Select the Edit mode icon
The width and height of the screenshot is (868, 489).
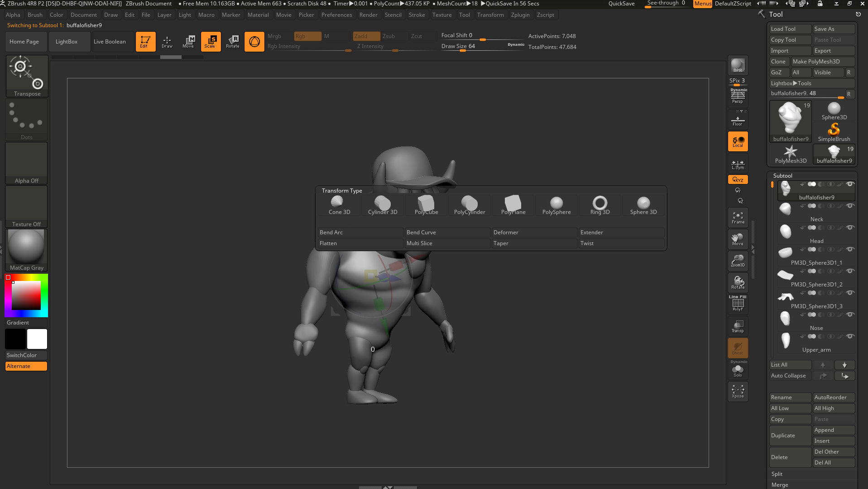point(145,41)
